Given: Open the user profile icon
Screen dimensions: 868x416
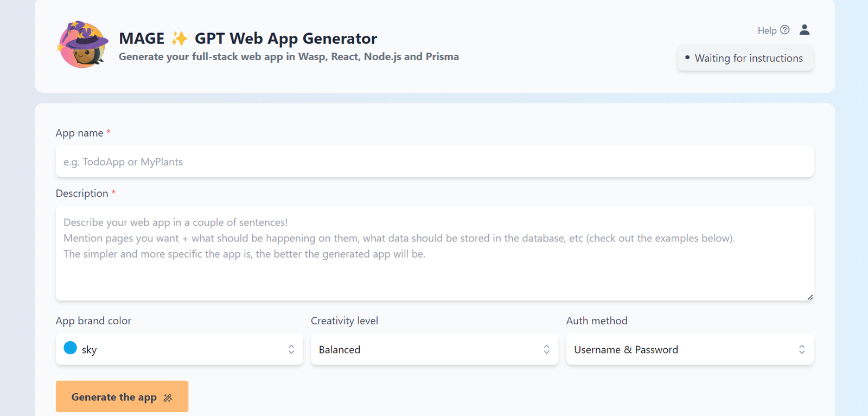Looking at the screenshot, I should (805, 30).
